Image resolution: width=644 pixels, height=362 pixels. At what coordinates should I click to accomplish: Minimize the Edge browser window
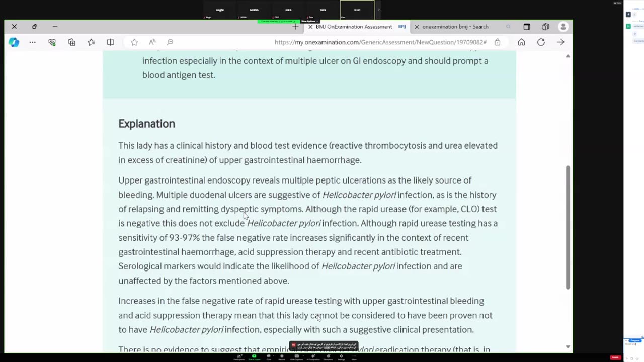[55, 26]
